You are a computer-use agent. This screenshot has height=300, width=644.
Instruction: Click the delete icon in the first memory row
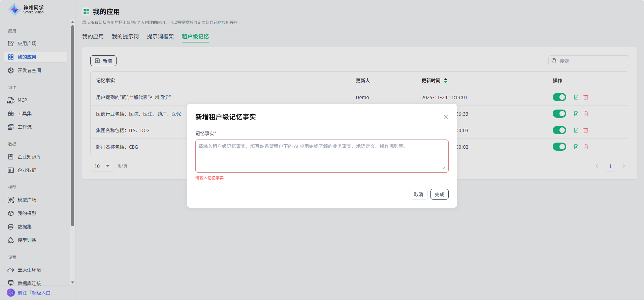pos(586,97)
